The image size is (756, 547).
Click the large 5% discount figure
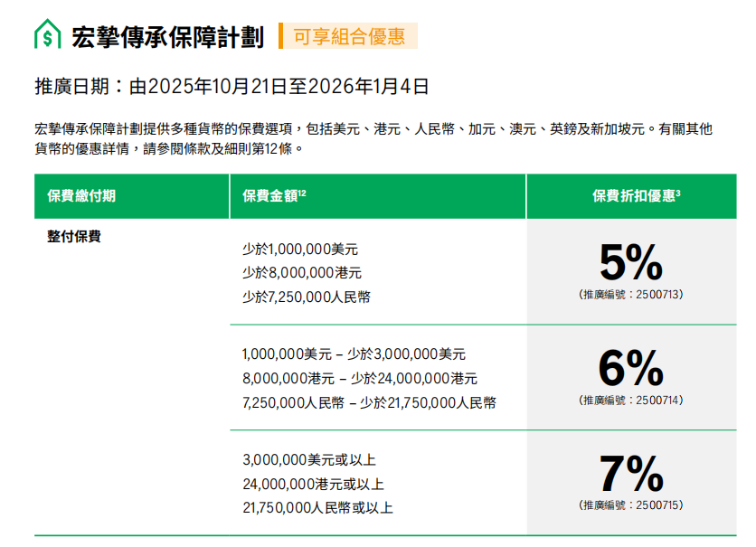click(x=631, y=264)
